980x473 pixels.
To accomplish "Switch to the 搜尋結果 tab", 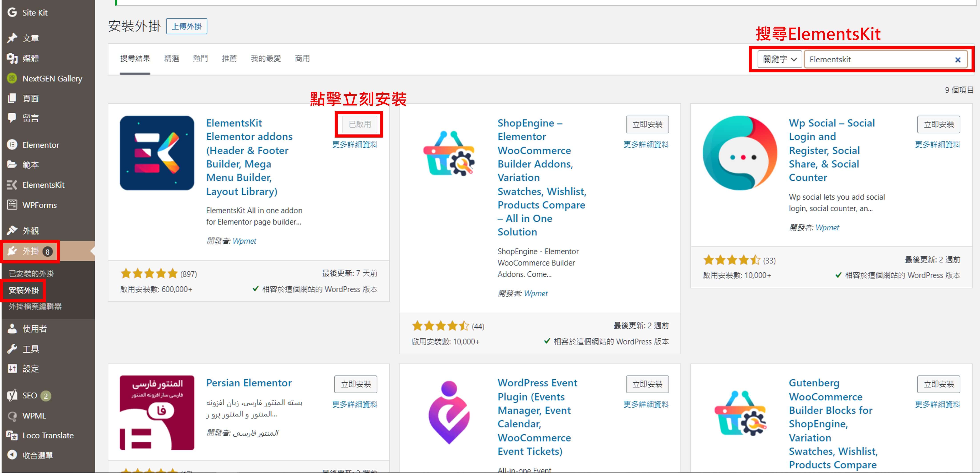I will (135, 58).
